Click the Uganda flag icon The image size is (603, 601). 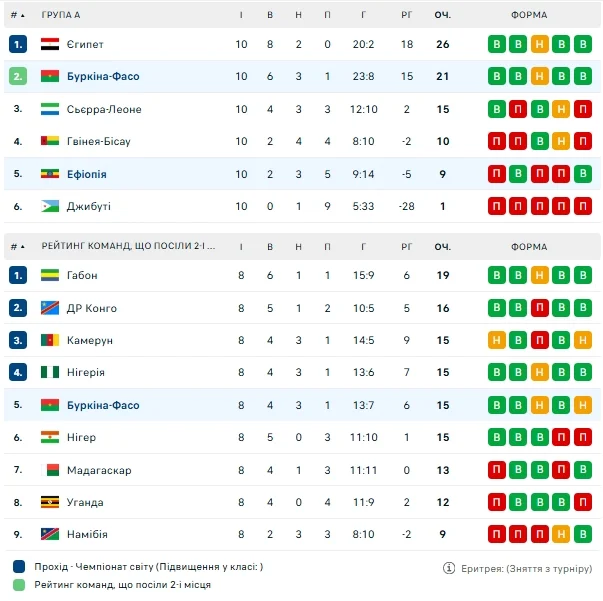(x=50, y=502)
